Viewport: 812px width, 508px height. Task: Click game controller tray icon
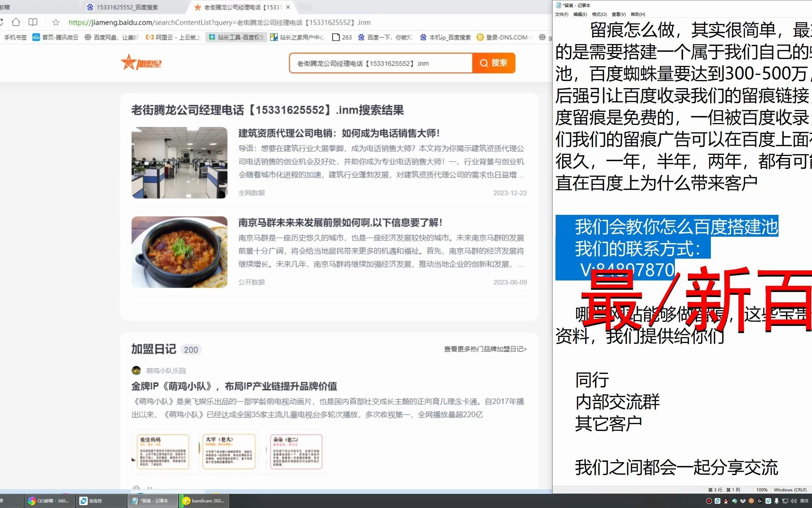coord(743,501)
